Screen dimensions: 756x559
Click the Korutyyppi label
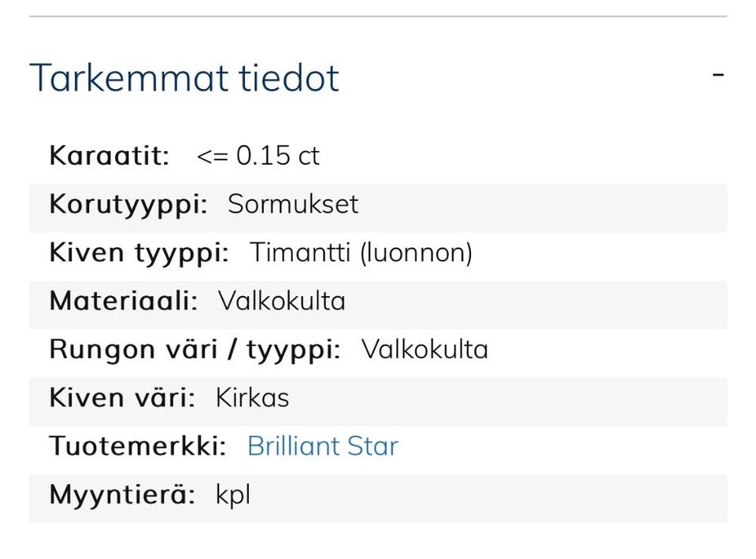[128, 205]
